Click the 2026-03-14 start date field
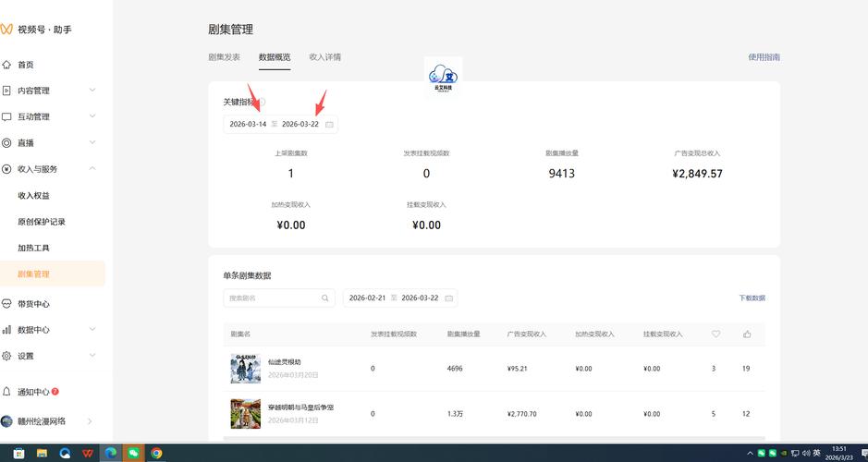868x462 pixels. (x=248, y=125)
